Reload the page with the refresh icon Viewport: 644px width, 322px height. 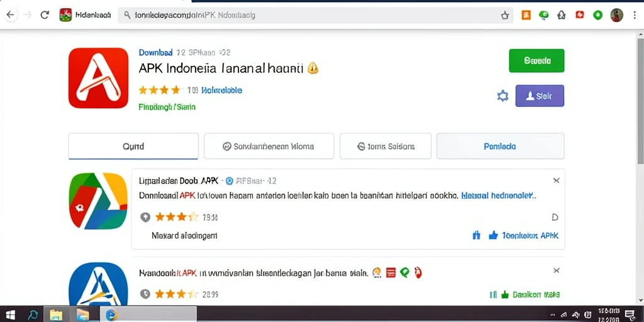(x=45, y=15)
